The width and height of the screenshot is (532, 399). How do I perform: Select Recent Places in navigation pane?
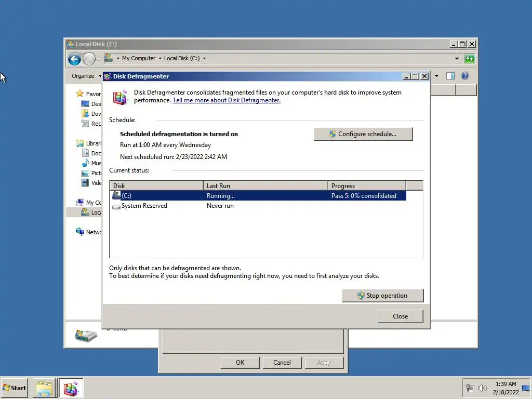(x=91, y=124)
